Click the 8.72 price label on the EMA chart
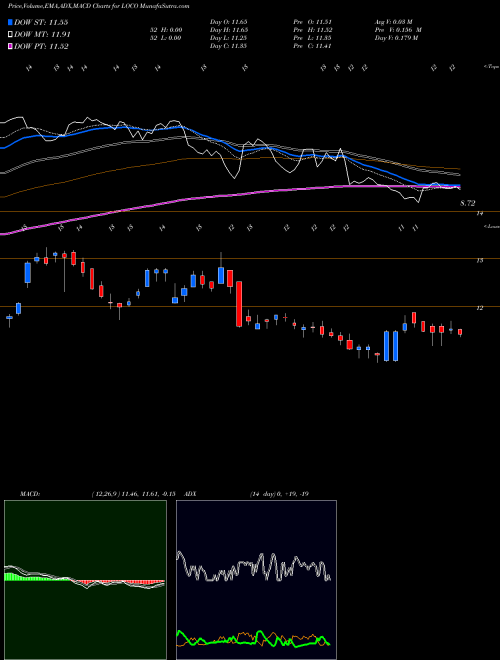This screenshot has height=660, width=500. pos(468,203)
